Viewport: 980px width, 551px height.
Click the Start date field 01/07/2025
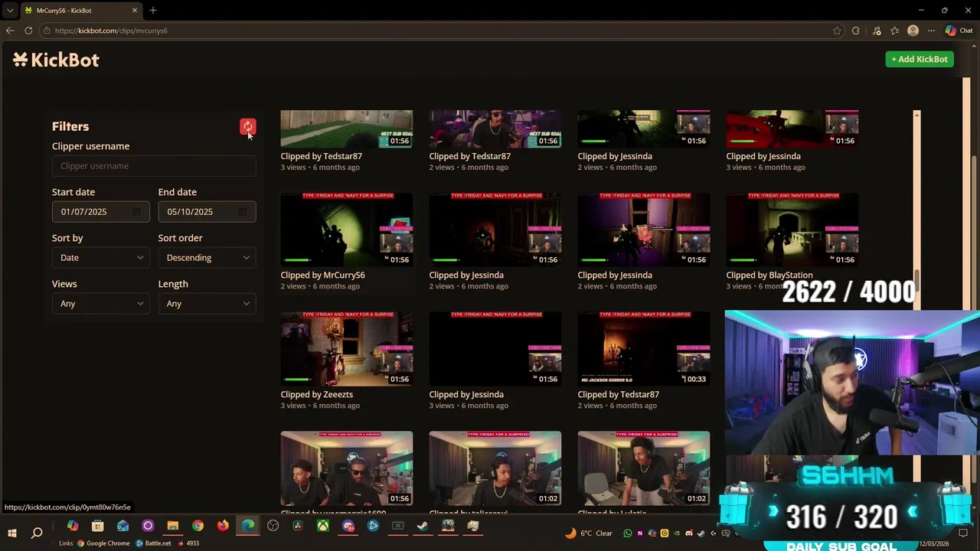click(101, 212)
